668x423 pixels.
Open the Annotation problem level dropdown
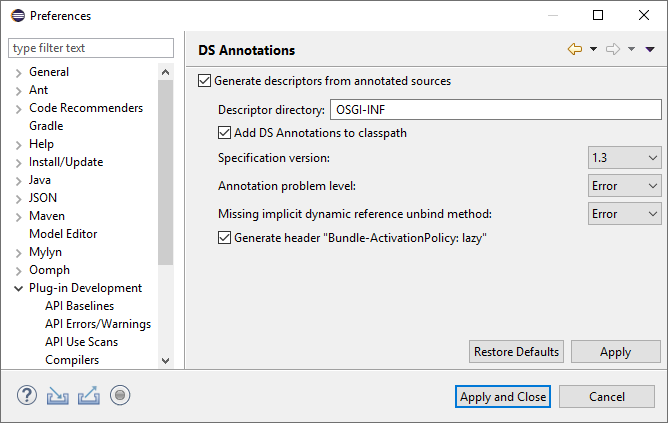625,186
